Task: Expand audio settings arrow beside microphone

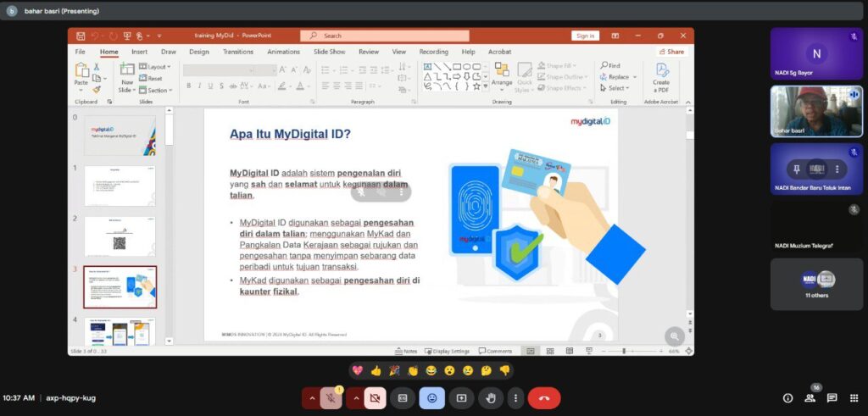Action: click(311, 398)
